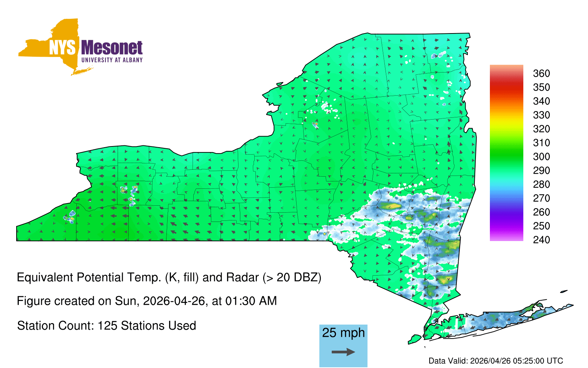Click the radar cell cluster in far western New York
The image size is (588, 368).
[69, 217]
